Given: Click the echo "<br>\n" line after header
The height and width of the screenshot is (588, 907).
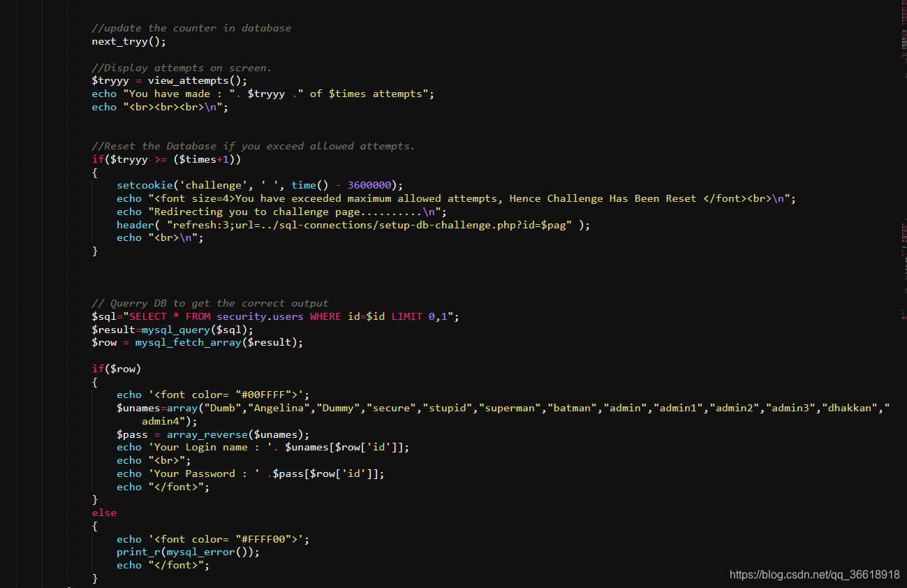Looking at the screenshot, I should point(160,237).
